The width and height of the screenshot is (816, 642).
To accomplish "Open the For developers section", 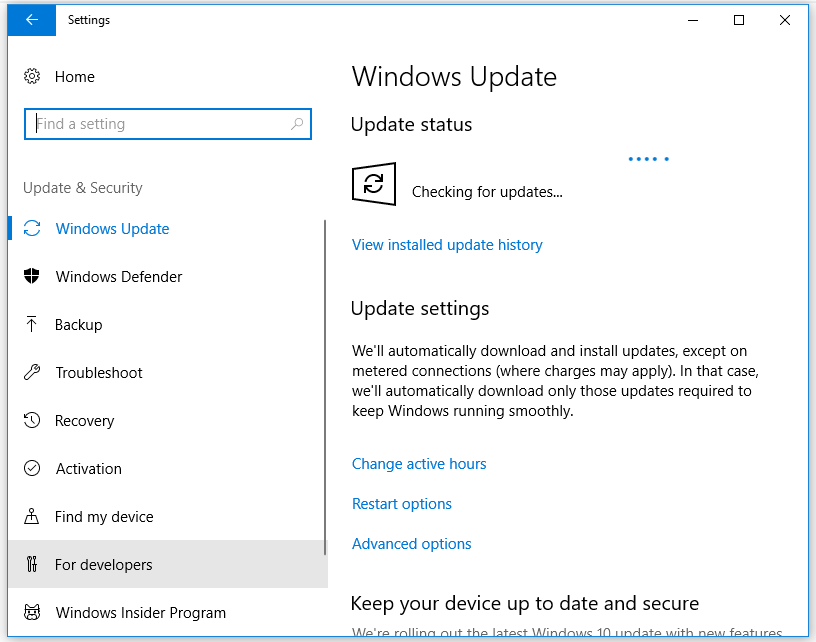I will [x=168, y=564].
